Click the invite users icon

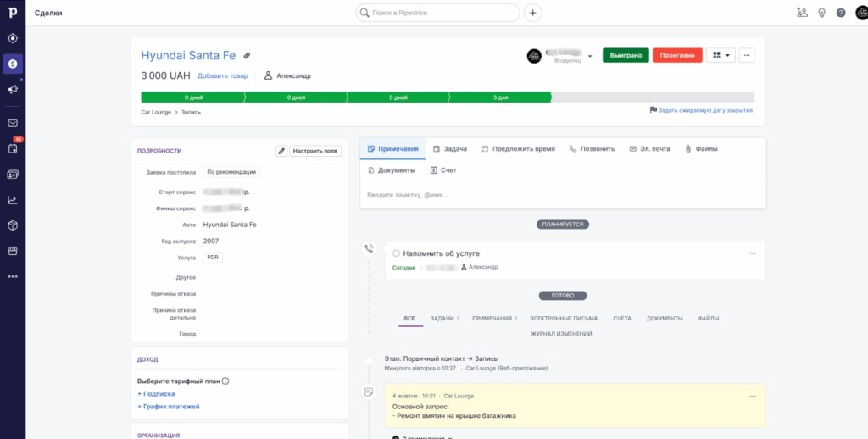802,13
